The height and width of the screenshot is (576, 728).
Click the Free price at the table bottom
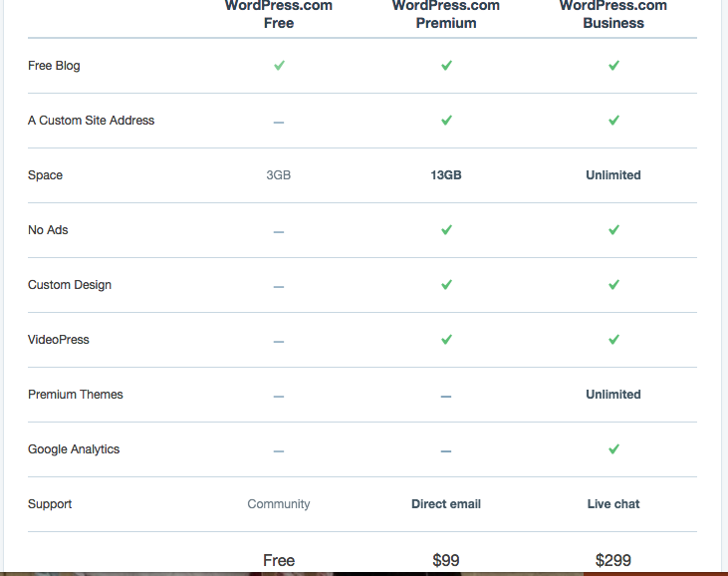point(279,560)
